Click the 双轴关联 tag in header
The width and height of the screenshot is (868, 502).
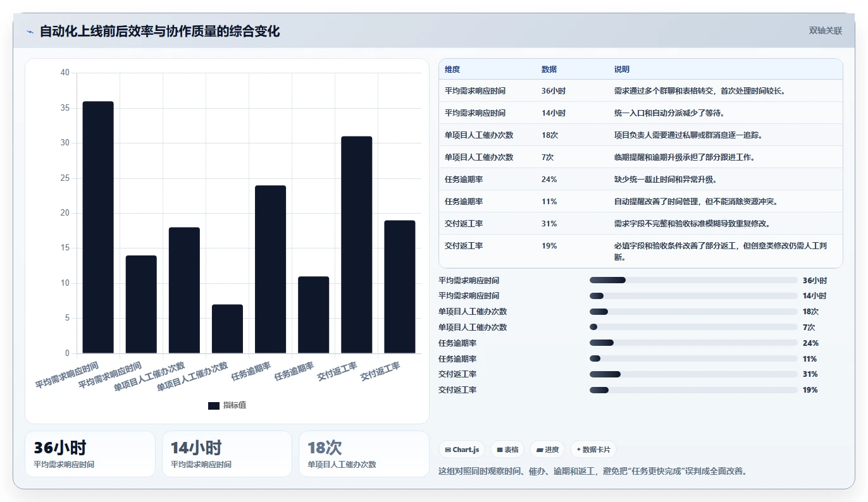point(826,30)
